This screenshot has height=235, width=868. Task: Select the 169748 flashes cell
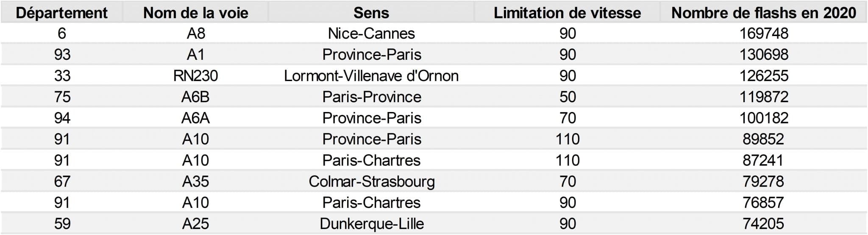click(764, 34)
